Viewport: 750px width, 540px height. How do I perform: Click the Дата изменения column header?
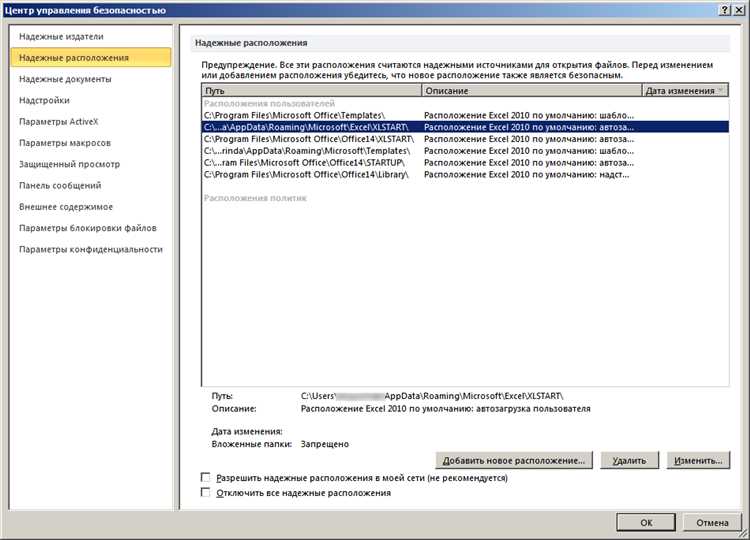pos(685,90)
